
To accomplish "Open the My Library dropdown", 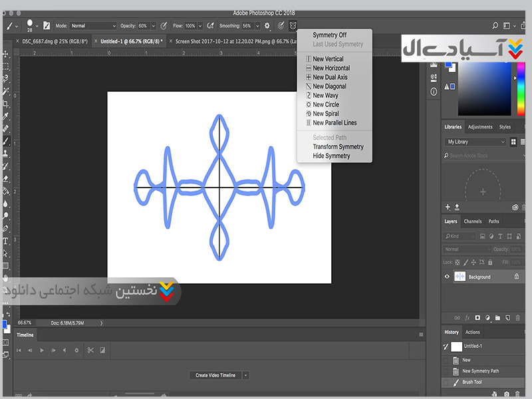I will 475,142.
